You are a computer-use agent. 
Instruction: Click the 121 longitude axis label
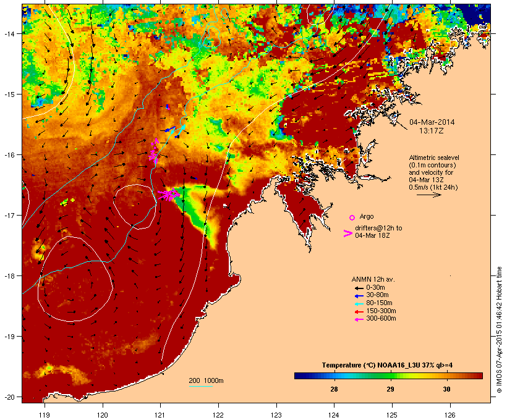click(x=160, y=415)
